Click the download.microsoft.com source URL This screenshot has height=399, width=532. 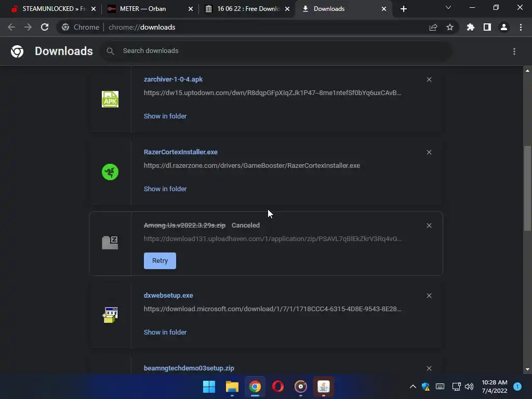(272, 309)
